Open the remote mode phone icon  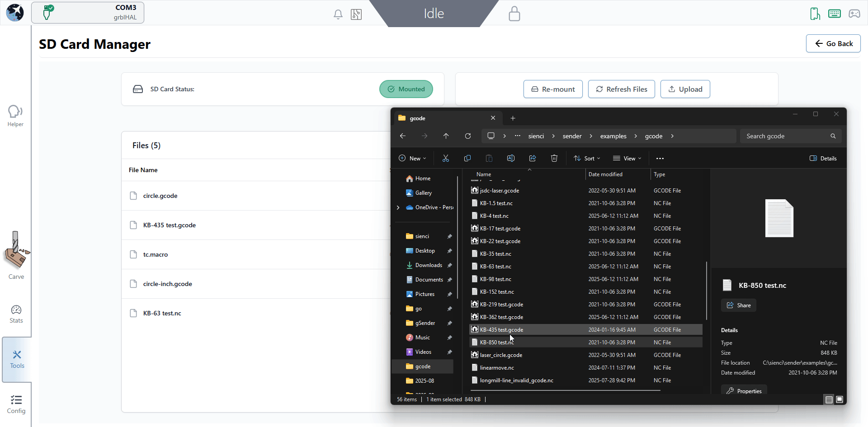[x=815, y=14]
